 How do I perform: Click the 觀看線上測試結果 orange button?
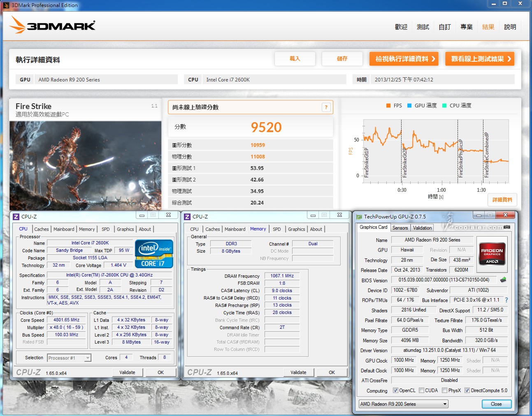[480, 59]
